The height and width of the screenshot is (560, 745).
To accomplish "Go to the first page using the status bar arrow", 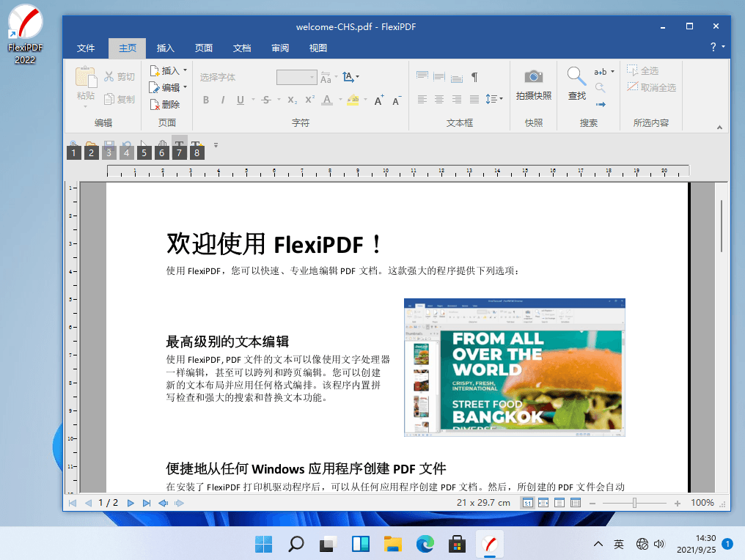I will point(73,503).
